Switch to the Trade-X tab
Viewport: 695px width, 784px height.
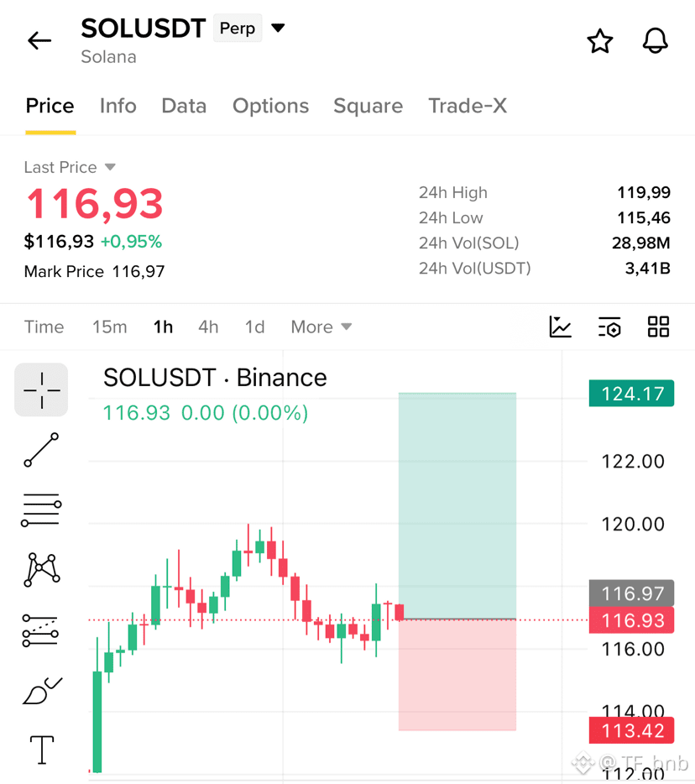tap(468, 106)
